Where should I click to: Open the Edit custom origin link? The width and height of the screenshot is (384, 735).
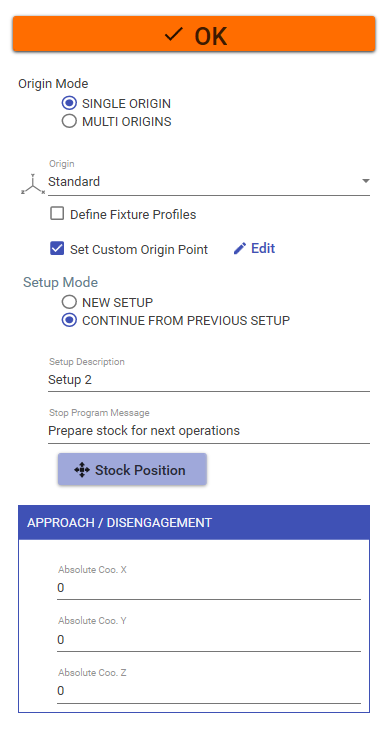click(255, 248)
